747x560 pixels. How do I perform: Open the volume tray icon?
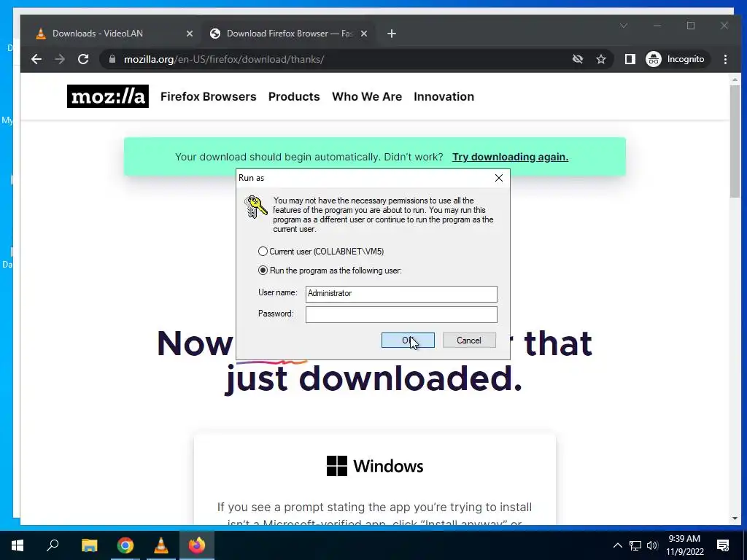point(652,545)
